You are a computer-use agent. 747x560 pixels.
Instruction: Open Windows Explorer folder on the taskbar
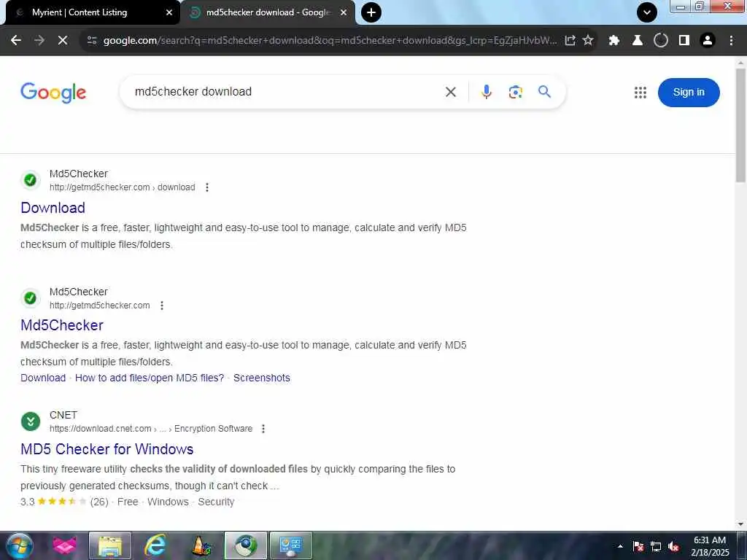pyautogui.click(x=110, y=545)
